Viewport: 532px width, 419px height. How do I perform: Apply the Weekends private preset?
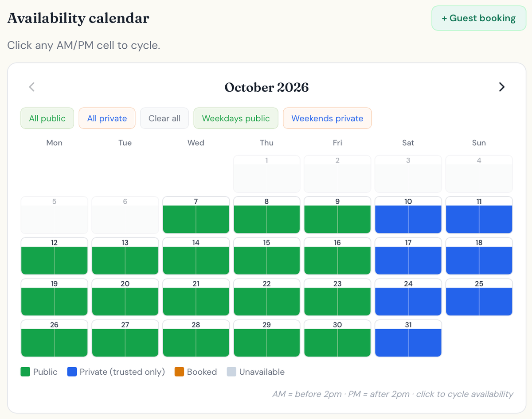[x=327, y=118]
